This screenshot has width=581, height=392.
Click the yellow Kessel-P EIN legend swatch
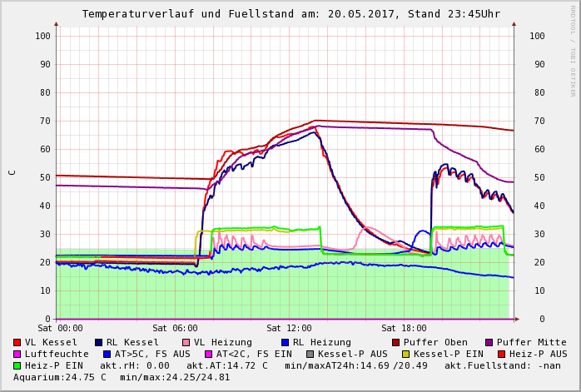pyautogui.click(x=405, y=354)
